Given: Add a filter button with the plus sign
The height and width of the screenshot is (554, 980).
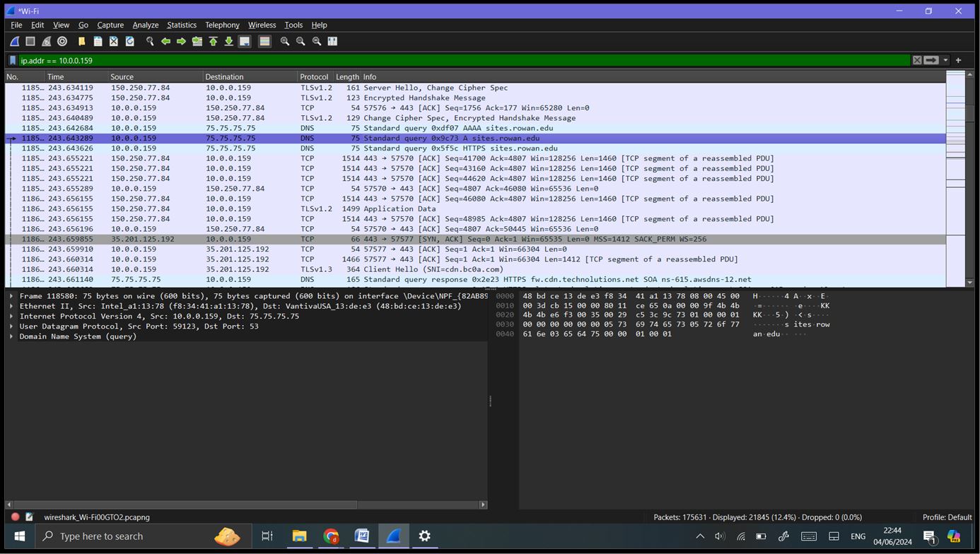Looking at the screenshot, I should [x=959, y=60].
